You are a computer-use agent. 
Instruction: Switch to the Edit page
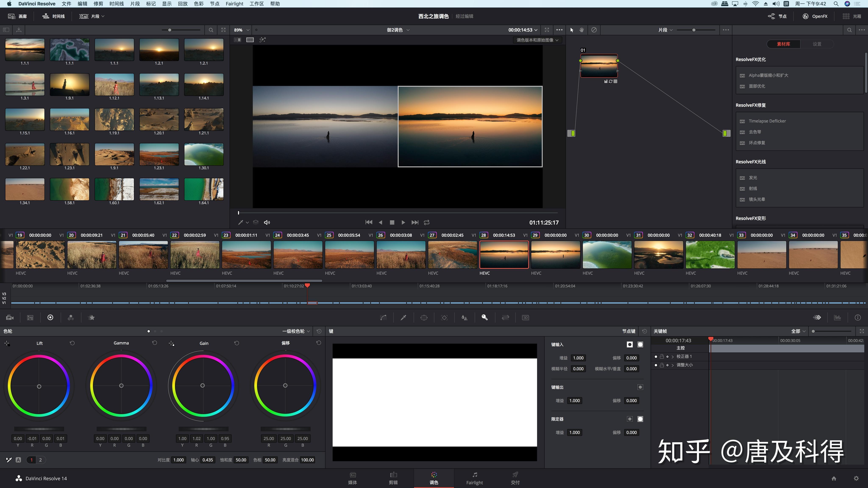[393, 478]
